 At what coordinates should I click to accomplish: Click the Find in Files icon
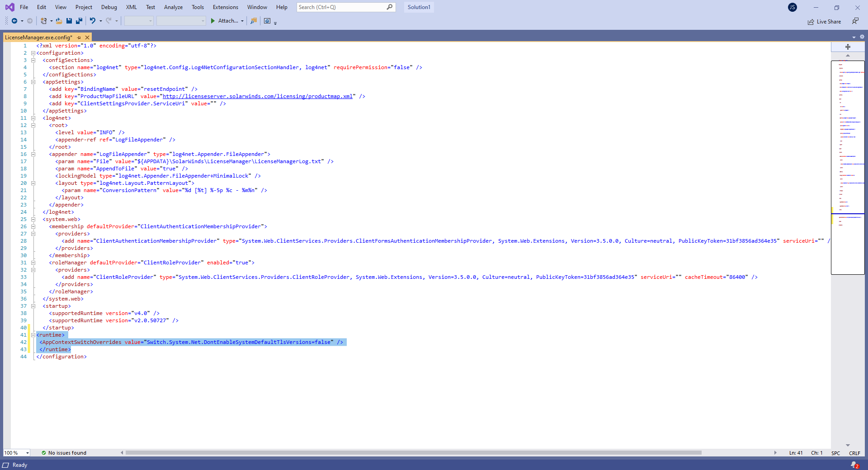tap(254, 21)
